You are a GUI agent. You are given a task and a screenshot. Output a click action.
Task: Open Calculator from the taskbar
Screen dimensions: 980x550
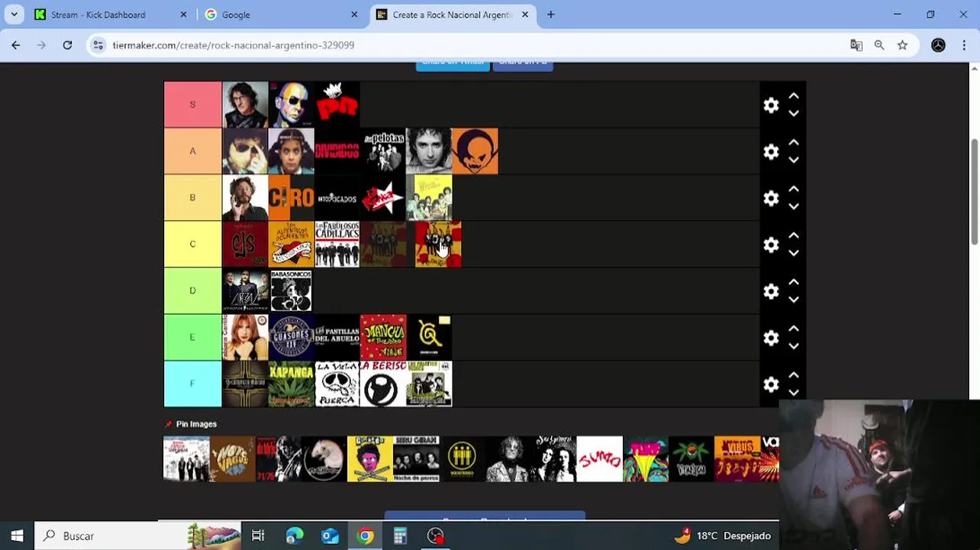click(400, 535)
